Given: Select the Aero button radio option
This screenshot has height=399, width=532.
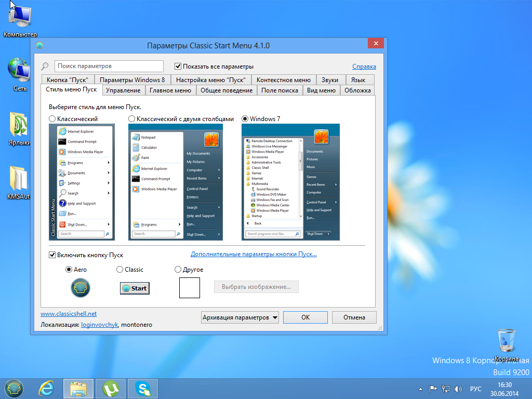Looking at the screenshot, I should (69, 270).
